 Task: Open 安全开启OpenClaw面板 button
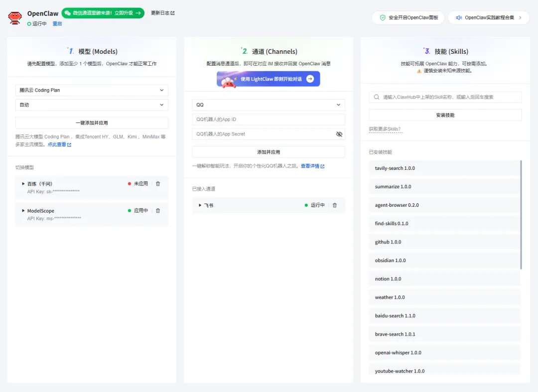click(x=408, y=17)
